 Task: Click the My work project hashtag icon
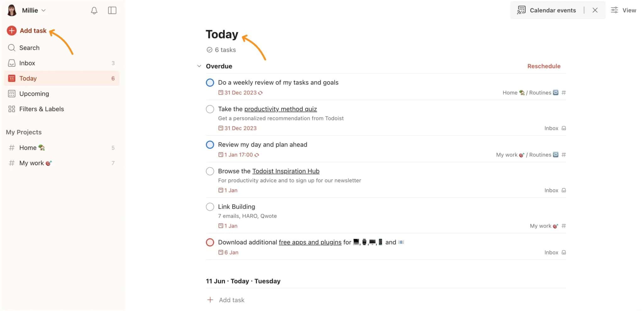12,163
